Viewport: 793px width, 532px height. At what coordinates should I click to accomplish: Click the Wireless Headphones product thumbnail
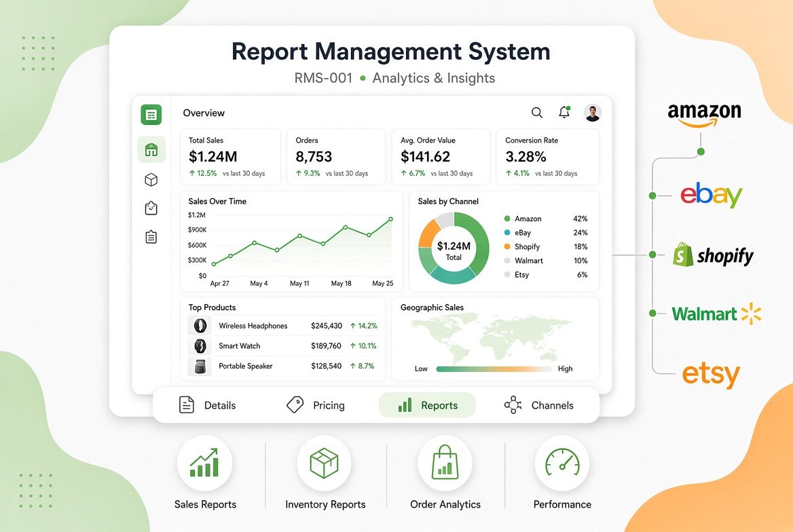(x=200, y=325)
